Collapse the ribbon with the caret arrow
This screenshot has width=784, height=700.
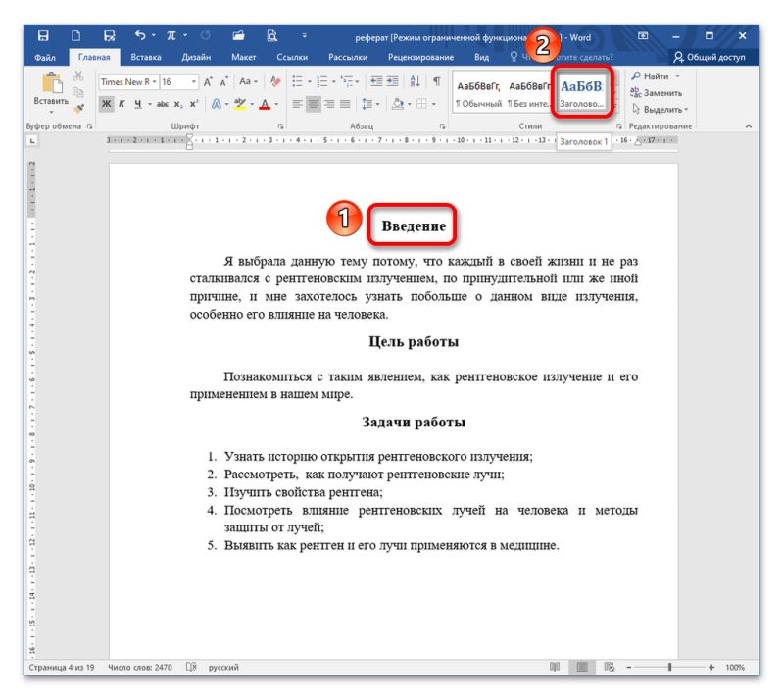pyautogui.click(x=748, y=126)
